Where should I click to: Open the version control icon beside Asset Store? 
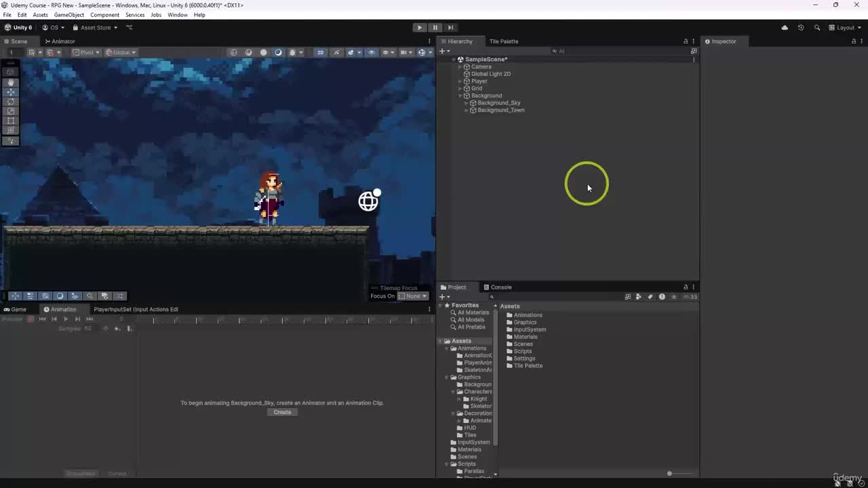click(x=129, y=28)
